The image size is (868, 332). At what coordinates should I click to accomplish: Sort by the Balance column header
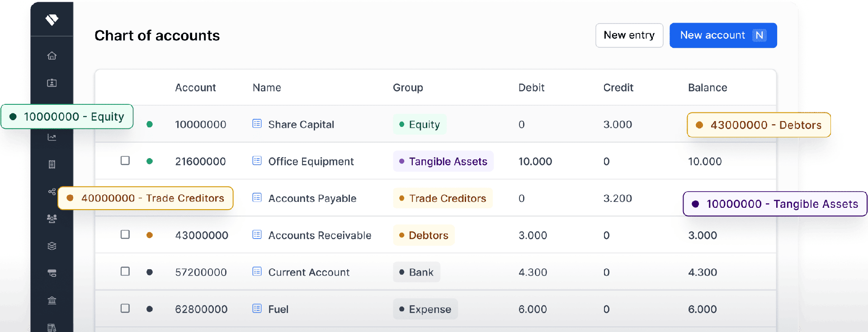pos(708,88)
